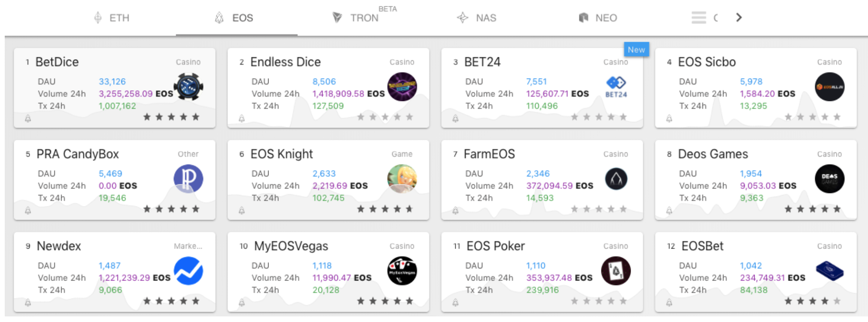Click the EOS Poker ace card logo

click(616, 271)
